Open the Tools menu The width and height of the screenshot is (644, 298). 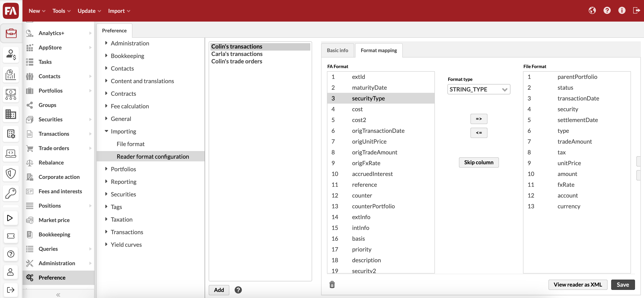62,11
